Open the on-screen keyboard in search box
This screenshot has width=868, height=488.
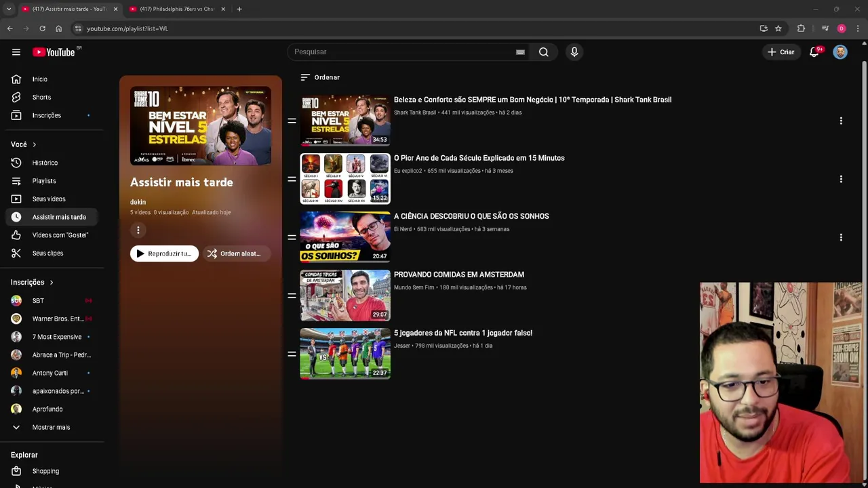click(x=520, y=52)
